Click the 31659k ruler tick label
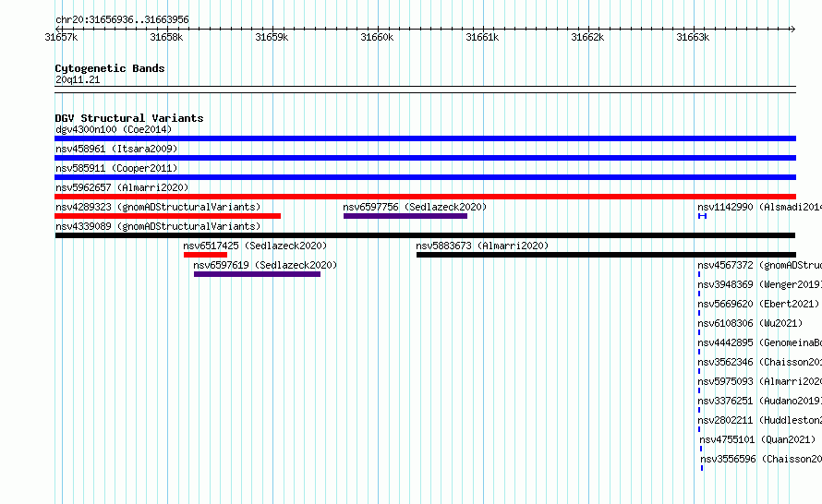The height and width of the screenshot is (504, 822). tap(272, 37)
